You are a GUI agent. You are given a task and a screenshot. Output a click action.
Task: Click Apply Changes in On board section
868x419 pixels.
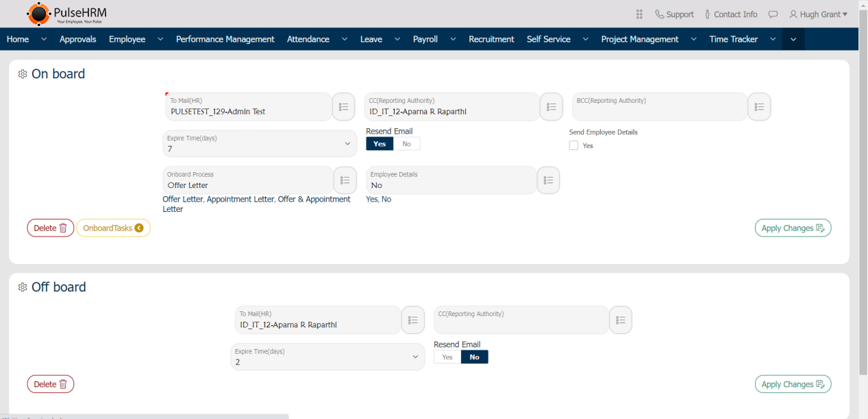coord(793,228)
